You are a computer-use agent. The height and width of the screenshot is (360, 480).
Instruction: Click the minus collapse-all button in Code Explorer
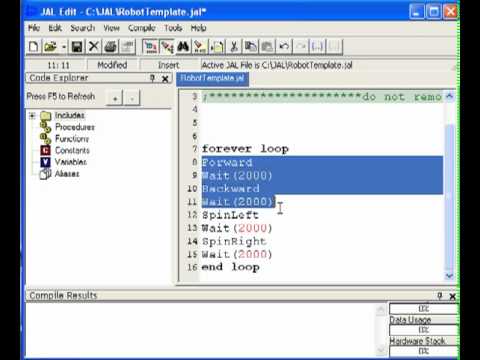pyautogui.click(x=132, y=98)
